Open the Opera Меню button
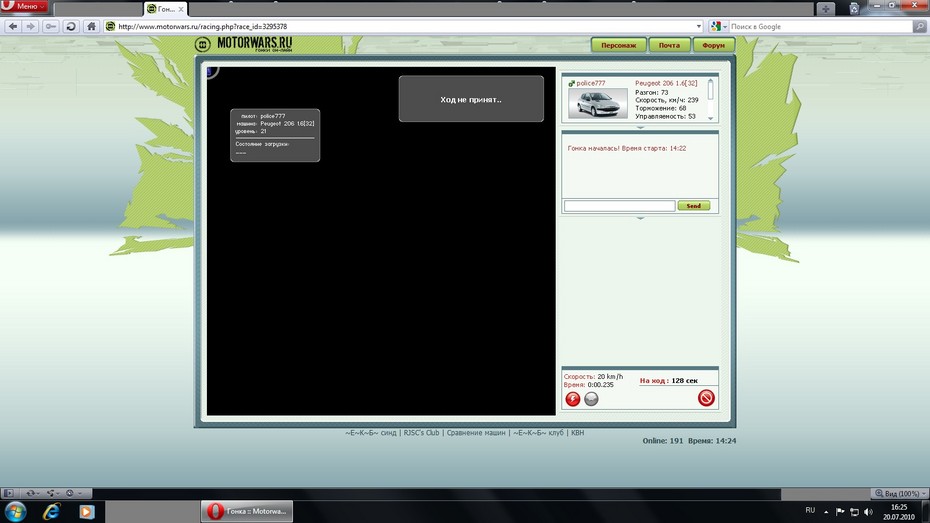The height and width of the screenshot is (523, 930). click(x=24, y=6)
